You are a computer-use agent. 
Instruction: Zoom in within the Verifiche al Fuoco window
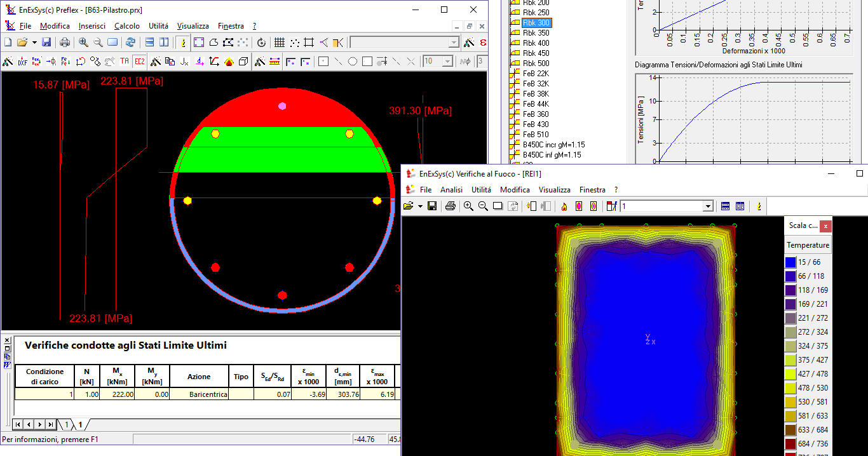[x=469, y=206]
